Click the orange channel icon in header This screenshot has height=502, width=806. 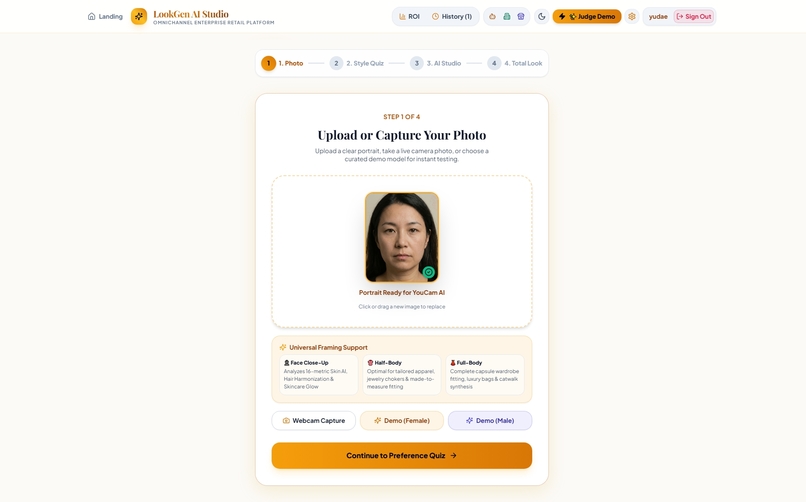492,16
